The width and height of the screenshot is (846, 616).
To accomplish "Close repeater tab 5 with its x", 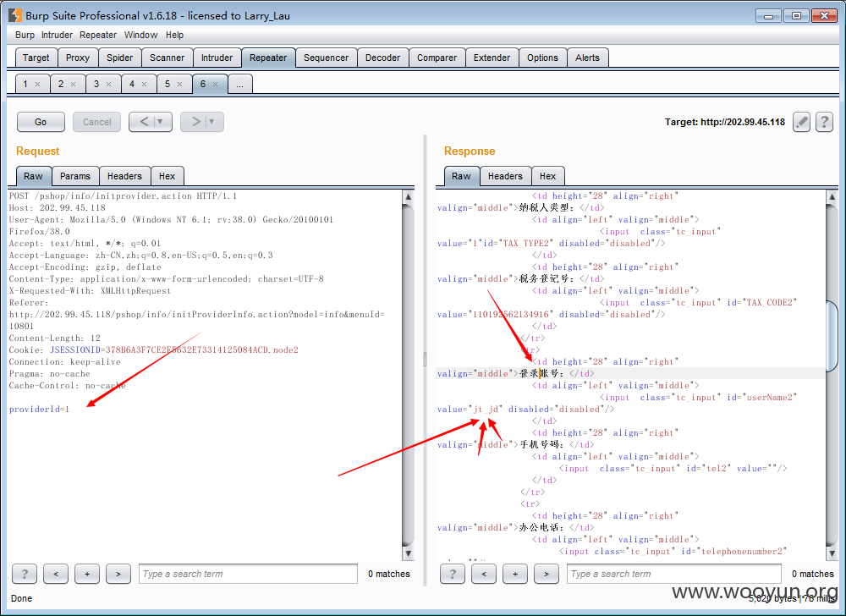I will point(180,84).
